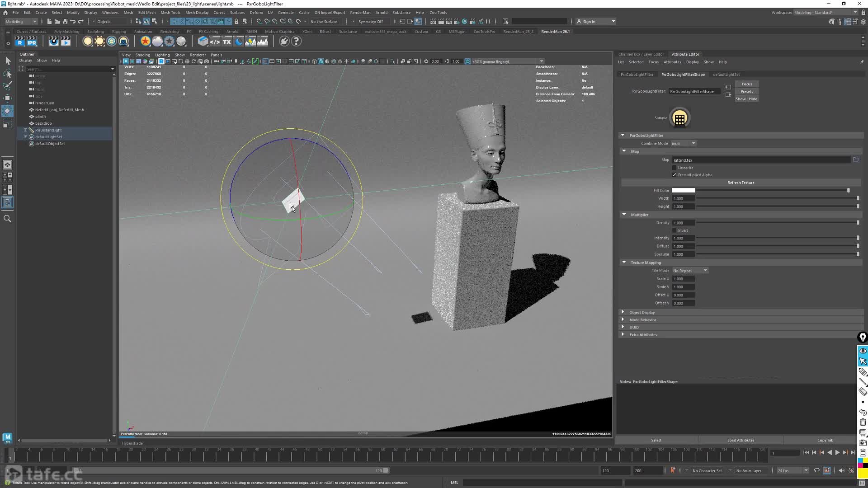Open the Combine Mode dropdown
The height and width of the screenshot is (488, 868).
pyautogui.click(x=684, y=144)
